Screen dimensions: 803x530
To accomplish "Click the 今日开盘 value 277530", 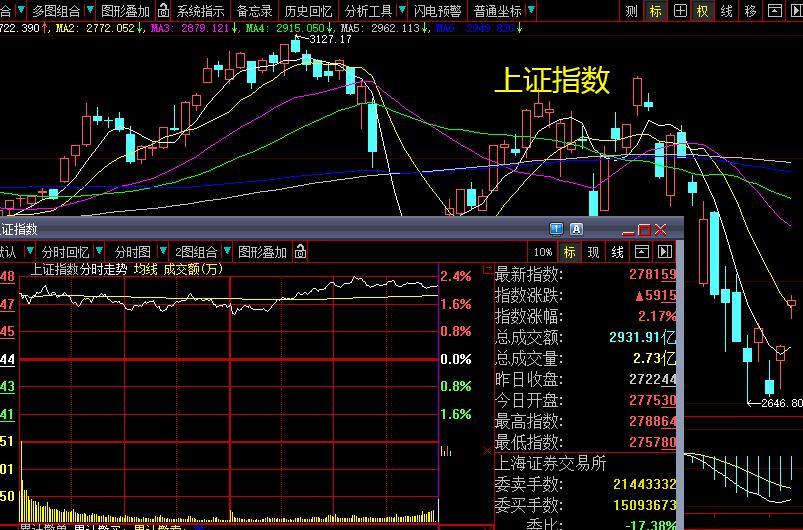I will tap(652, 400).
